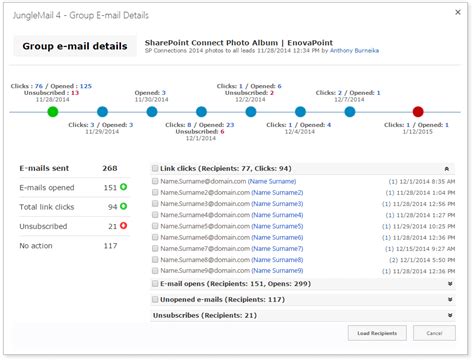Select the 12/1/2014 timeline dot

tap(201, 112)
